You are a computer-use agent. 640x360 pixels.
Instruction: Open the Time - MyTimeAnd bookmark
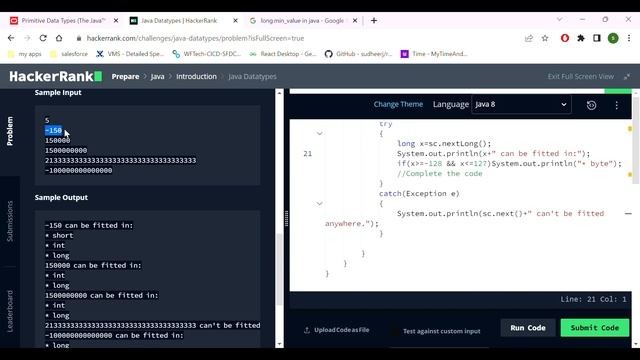click(x=434, y=54)
